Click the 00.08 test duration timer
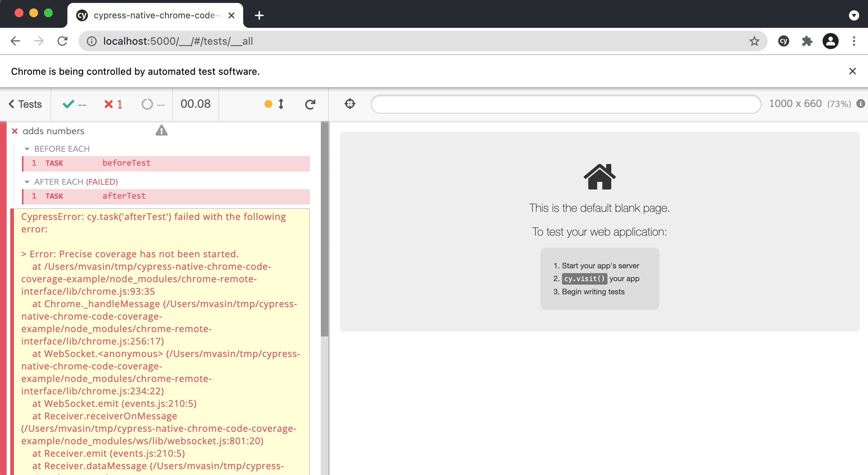Viewport: 868px width, 475px height. pos(196,104)
